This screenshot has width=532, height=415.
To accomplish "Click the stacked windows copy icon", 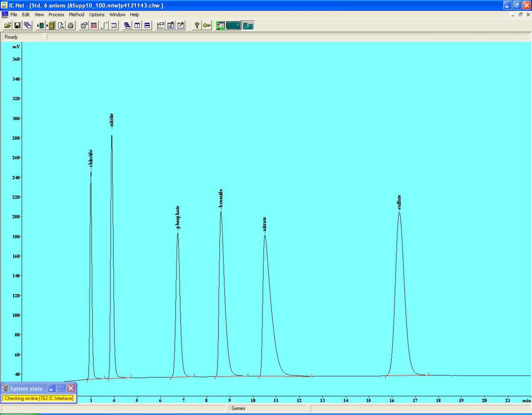I will [27, 25].
